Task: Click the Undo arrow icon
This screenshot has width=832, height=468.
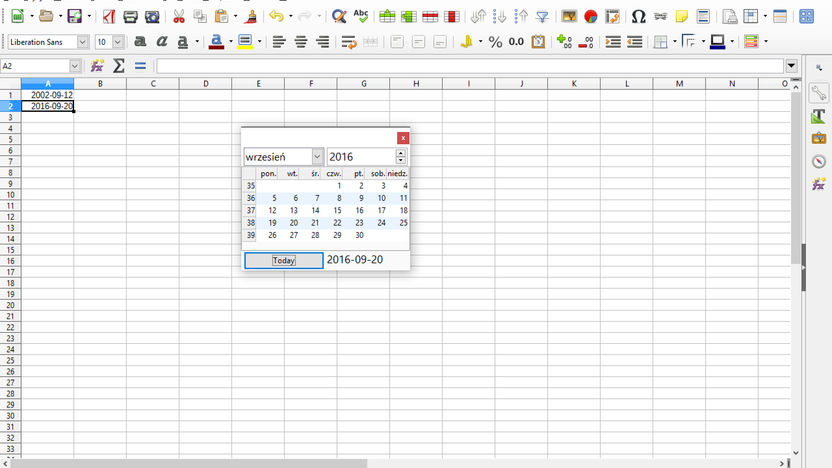Action: [x=276, y=16]
